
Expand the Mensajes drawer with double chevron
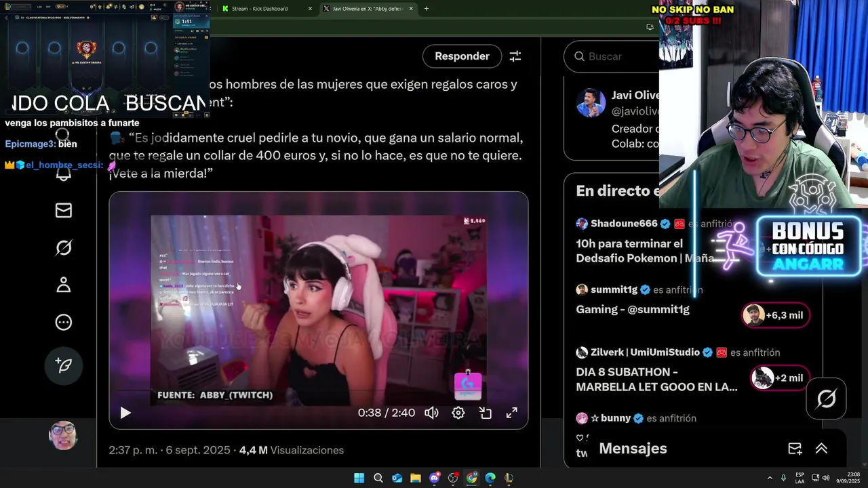point(821,449)
